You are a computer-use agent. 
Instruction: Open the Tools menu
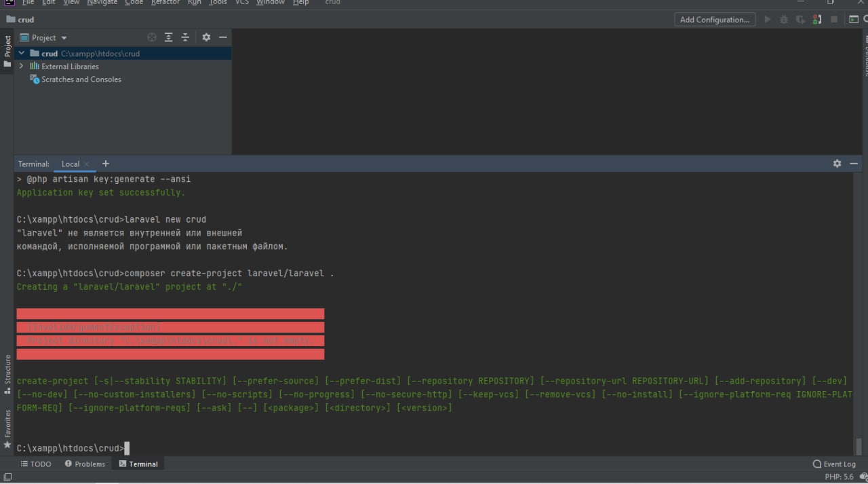(x=218, y=3)
